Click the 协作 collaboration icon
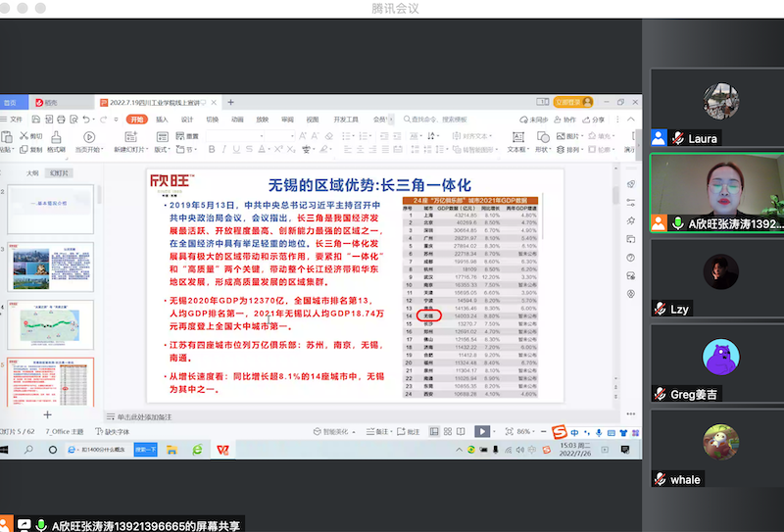784x532 pixels. [x=554, y=120]
